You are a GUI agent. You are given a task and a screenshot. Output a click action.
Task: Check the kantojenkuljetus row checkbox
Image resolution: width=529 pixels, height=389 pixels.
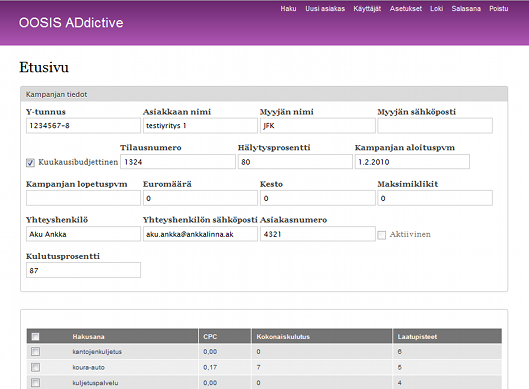point(35,352)
